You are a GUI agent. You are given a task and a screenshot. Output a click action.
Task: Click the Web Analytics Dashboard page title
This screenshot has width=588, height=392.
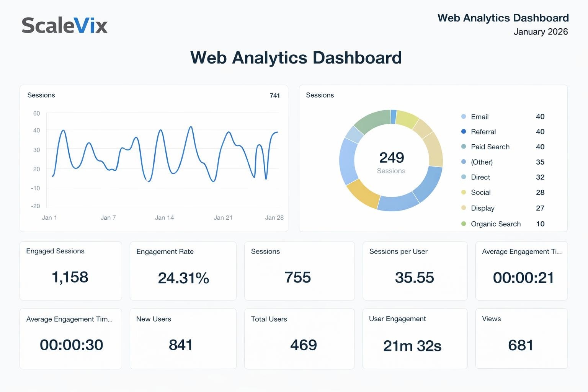click(x=296, y=57)
